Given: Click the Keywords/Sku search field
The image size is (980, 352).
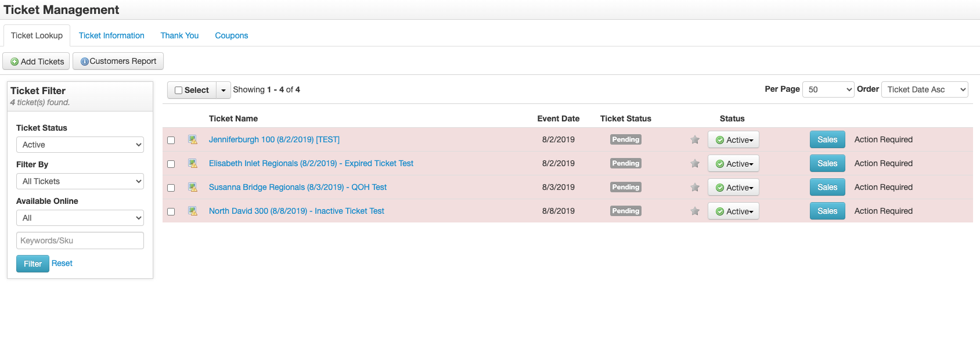Looking at the screenshot, I should pyautogui.click(x=80, y=240).
